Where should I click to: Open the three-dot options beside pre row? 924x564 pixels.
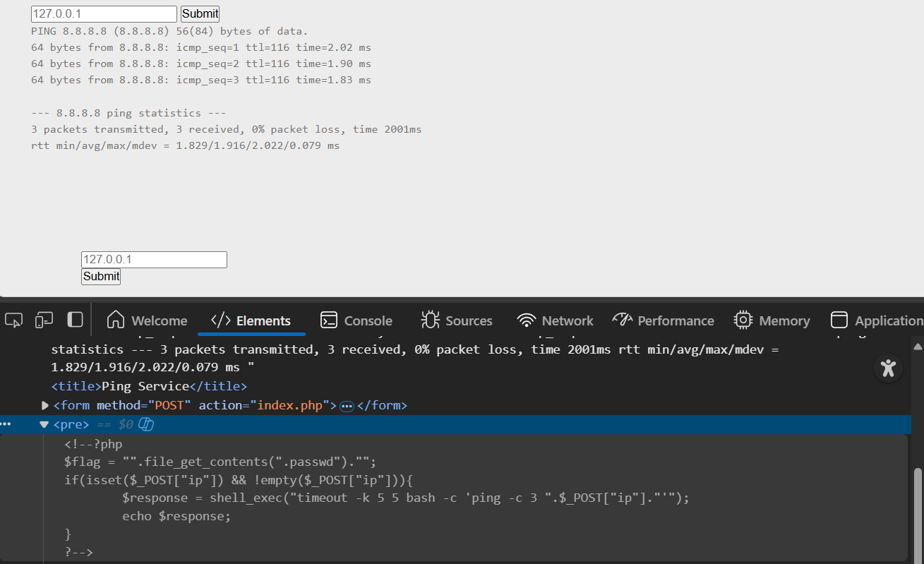point(6,424)
